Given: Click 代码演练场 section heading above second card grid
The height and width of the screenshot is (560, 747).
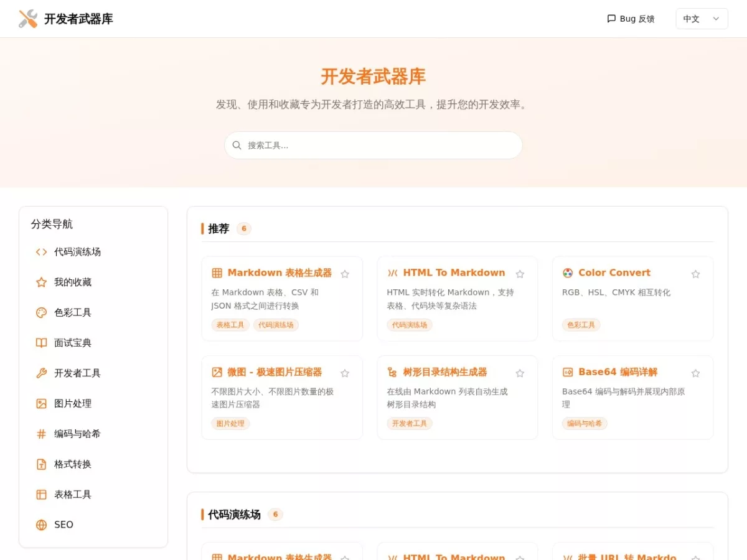Looking at the screenshot, I should coord(234,515).
